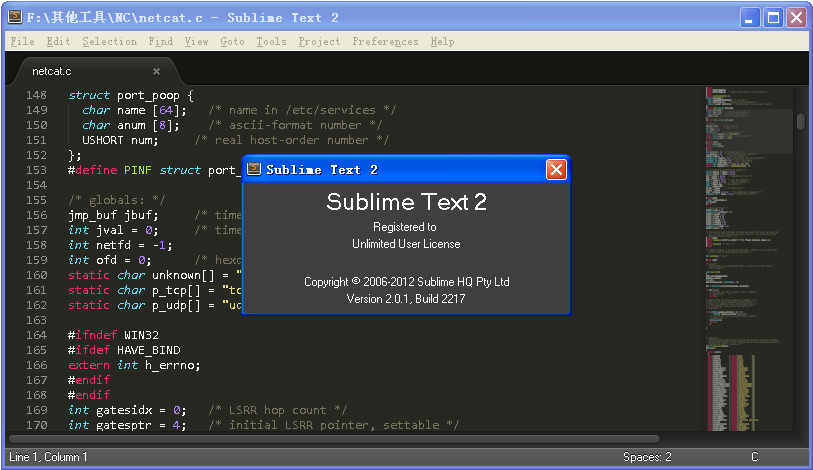
Task: Click 'Version 2.0.1, Build 2217' text
Action: pos(406,299)
